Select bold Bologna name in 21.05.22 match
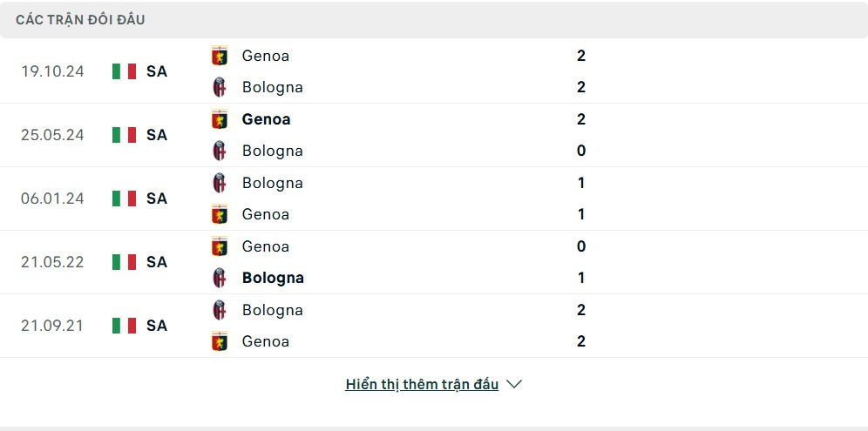 click(x=273, y=278)
